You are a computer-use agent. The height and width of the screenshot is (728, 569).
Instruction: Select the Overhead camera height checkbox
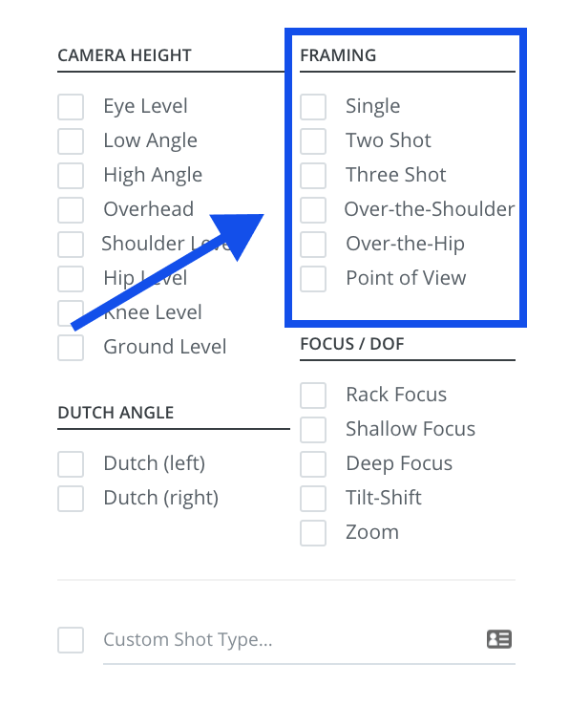pyautogui.click(x=71, y=210)
